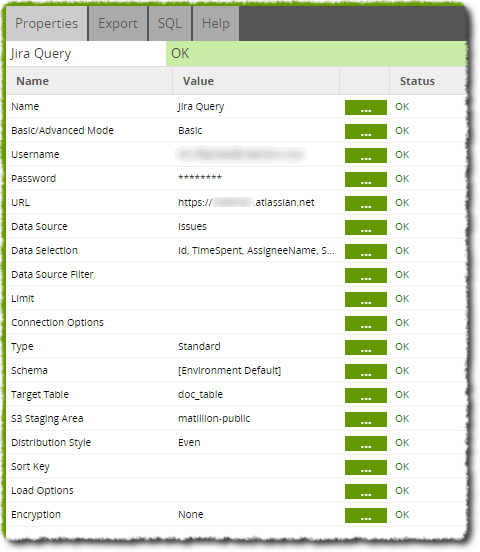Image resolution: width=480 pixels, height=552 pixels.
Task: Select the 'Jira Query' value in Name row
Action: tap(201, 107)
